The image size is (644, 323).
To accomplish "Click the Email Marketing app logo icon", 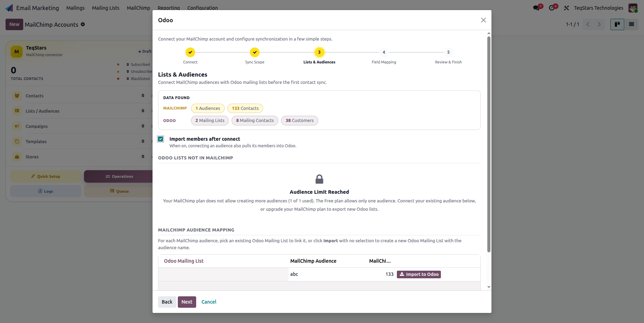I will pyautogui.click(x=9, y=8).
